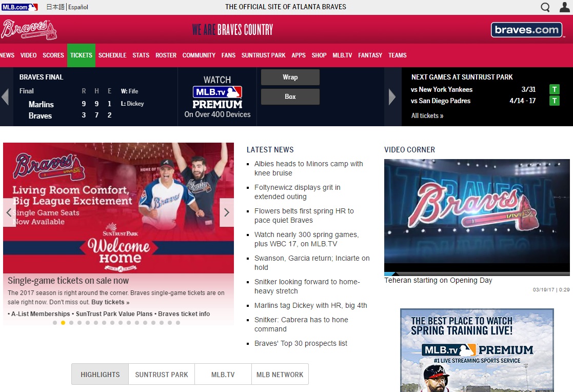Click the Braves script logo in the header
The image size is (573, 392).
[x=29, y=30]
